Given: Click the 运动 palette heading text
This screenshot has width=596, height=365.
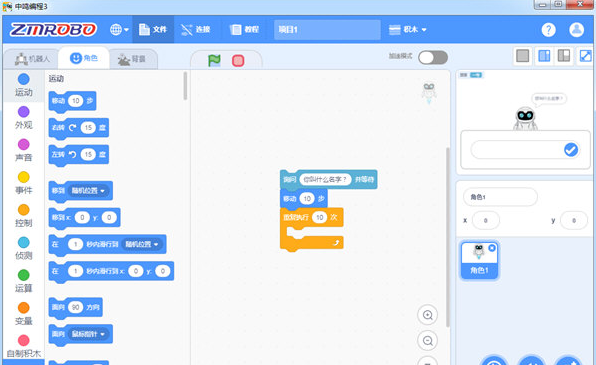Looking at the screenshot, I should point(56,79).
